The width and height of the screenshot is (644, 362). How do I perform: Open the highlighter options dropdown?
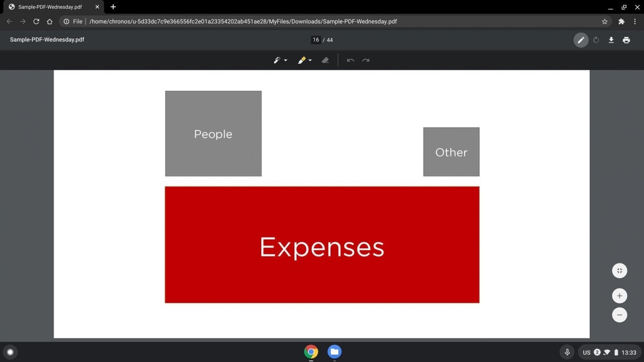[309, 60]
